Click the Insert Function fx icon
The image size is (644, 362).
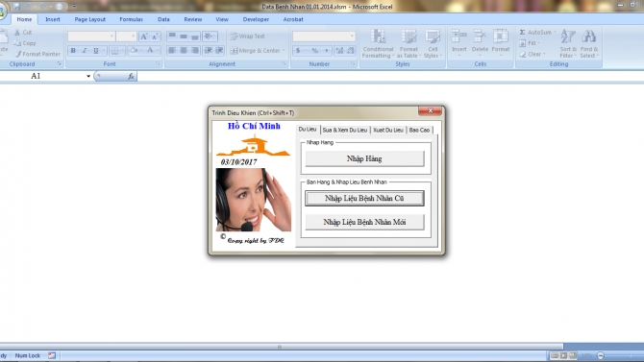coord(131,76)
